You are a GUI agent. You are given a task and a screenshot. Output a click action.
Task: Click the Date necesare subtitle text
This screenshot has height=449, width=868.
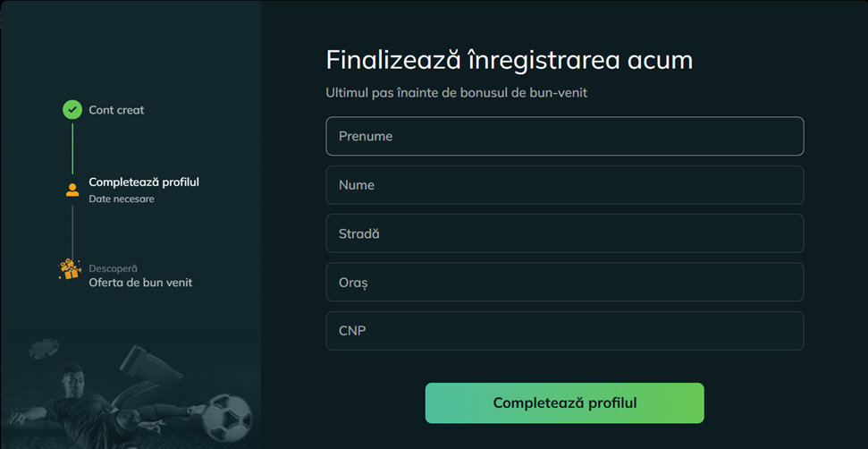tap(122, 199)
